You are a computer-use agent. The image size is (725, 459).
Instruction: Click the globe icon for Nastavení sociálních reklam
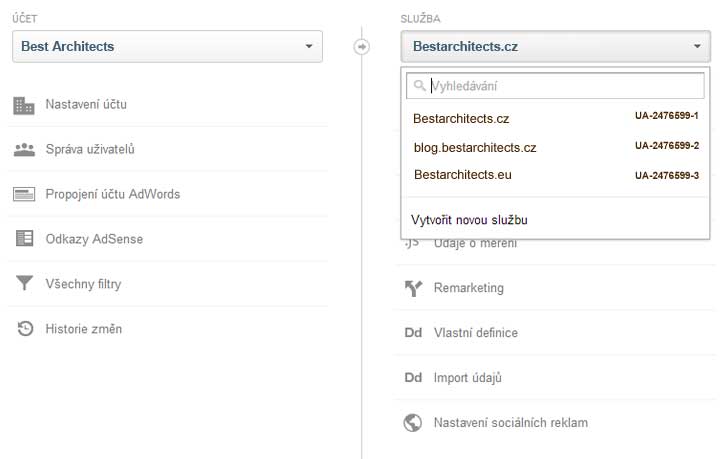(412, 422)
